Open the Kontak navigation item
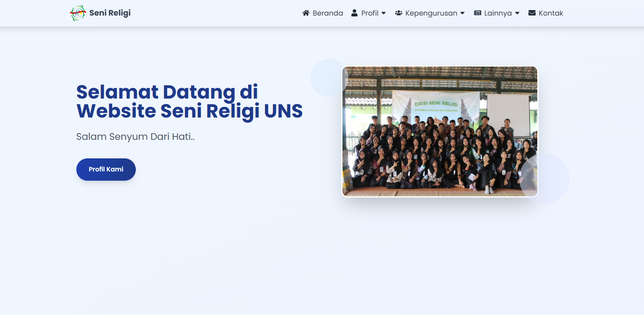Screen dimensions: 644x318 pyautogui.click(x=551, y=13)
